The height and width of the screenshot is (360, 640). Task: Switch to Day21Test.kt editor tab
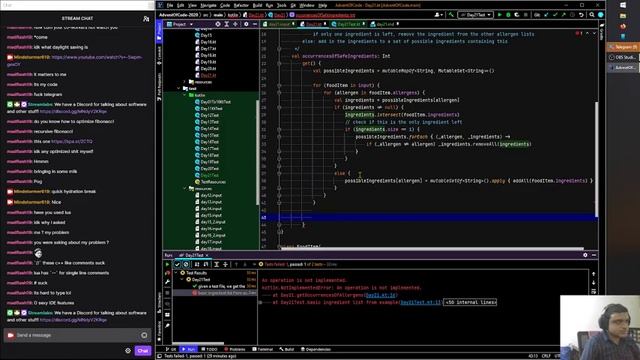point(348,24)
